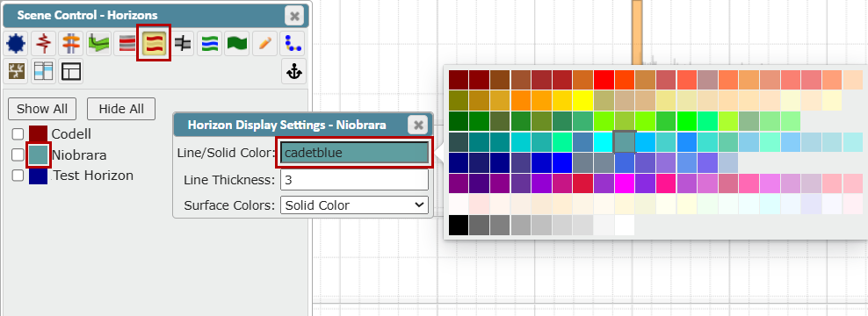This screenshot has height=316, width=868.
Task: Pick the magenta swatch in the palette
Action: pyautogui.click(x=625, y=183)
